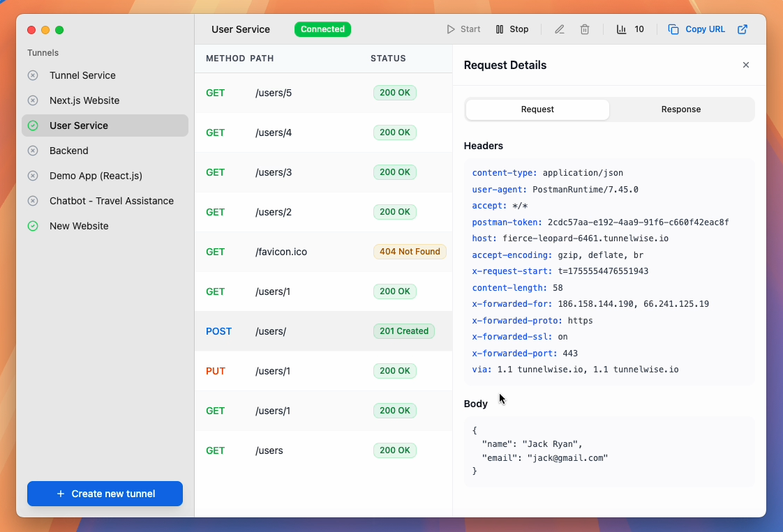Click the Connected badge beside User Service
783x532 pixels.
tap(322, 29)
